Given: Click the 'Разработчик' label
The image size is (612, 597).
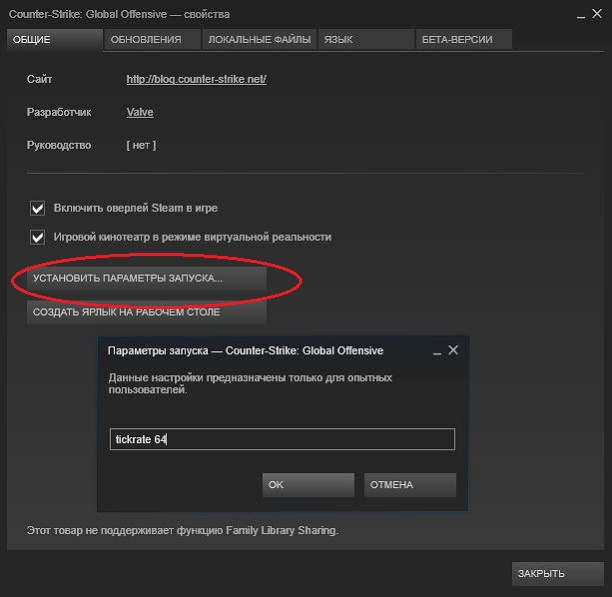Looking at the screenshot, I should pyautogui.click(x=59, y=112).
